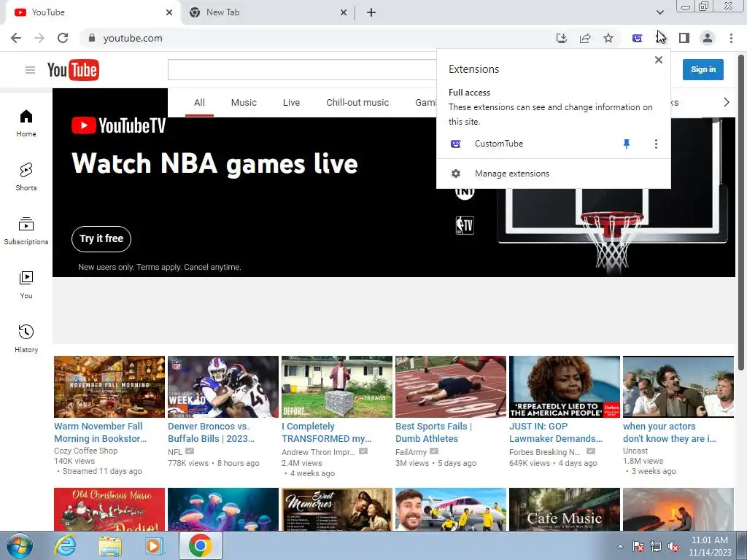Screen dimensions: 747x560
Task: Open the Chrome profile avatar
Action: (x=708, y=38)
